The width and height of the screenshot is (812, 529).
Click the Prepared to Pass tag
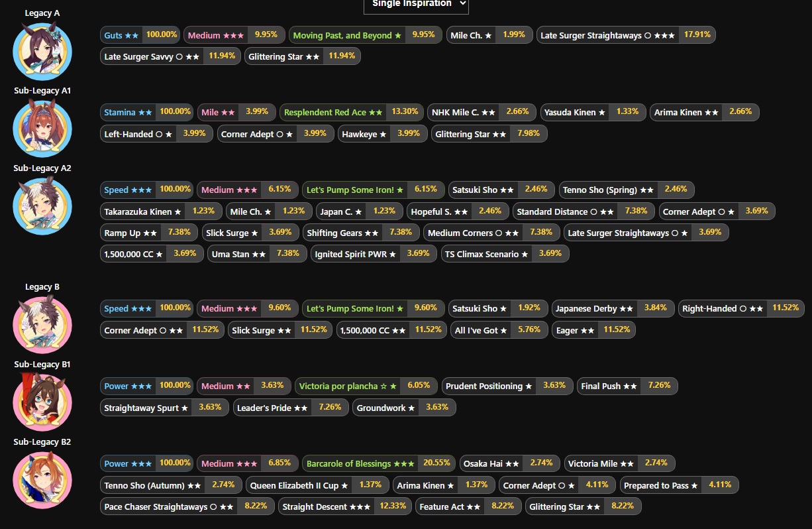click(x=679, y=485)
